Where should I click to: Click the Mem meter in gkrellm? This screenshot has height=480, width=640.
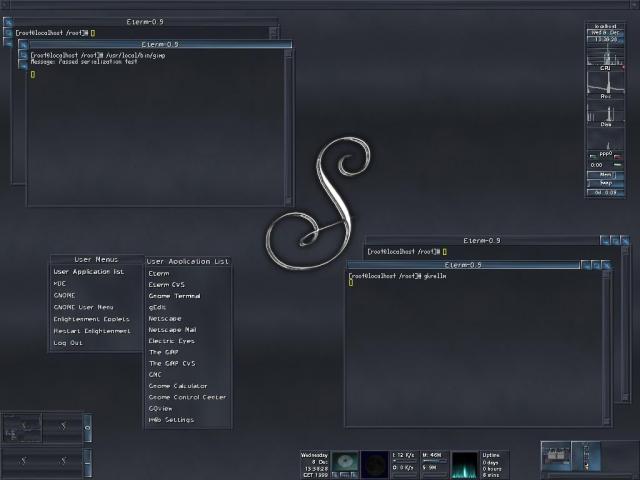coord(605,175)
